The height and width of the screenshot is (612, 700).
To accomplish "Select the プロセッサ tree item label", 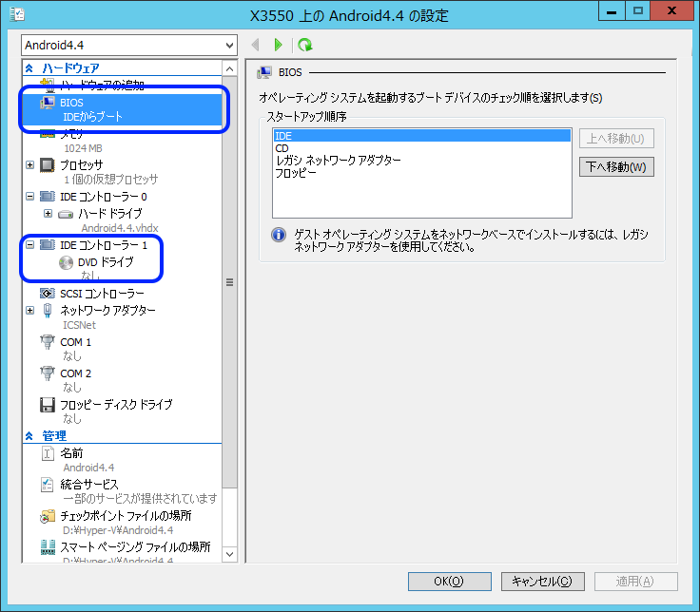I will (x=81, y=165).
